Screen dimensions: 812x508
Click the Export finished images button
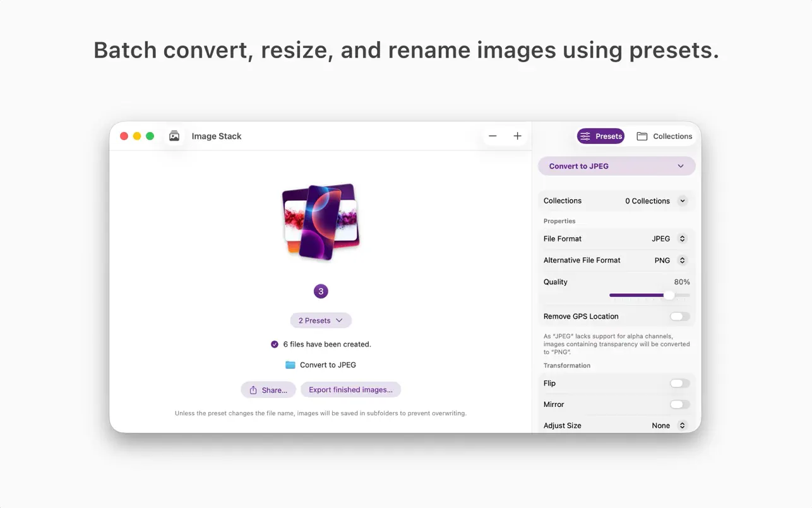point(350,389)
